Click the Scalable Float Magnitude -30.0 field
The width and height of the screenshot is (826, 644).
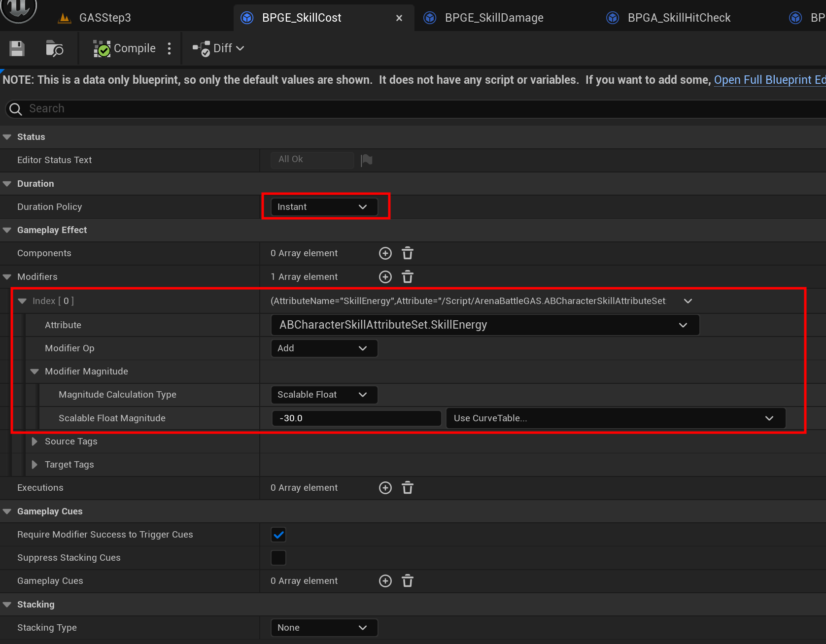356,418
